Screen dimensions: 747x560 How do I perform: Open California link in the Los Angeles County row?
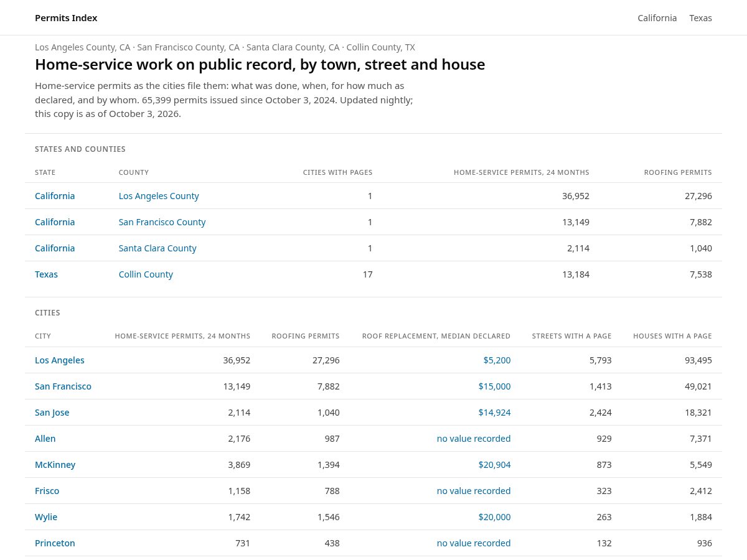click(x=55, y=196)
